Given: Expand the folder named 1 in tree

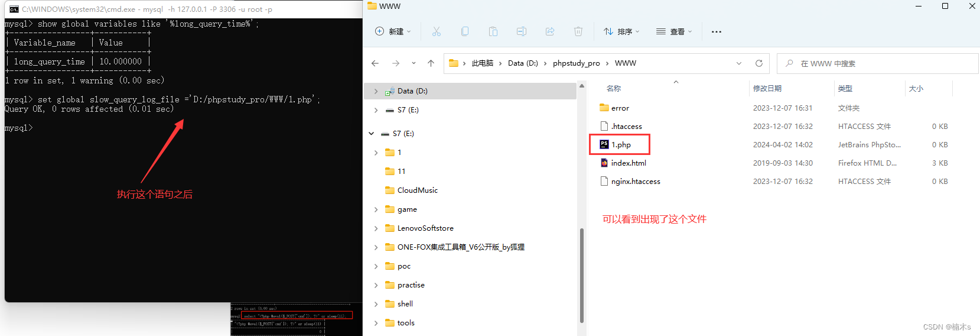Looking at the screenshot, I should pos(376,153).
